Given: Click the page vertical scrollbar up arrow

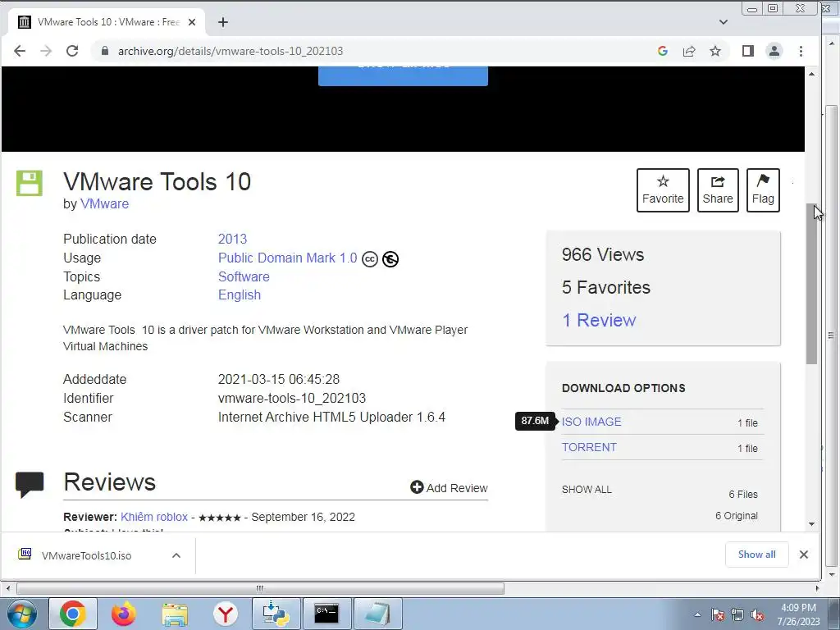Looking at the screenshot, I should [x=811, y=74].
